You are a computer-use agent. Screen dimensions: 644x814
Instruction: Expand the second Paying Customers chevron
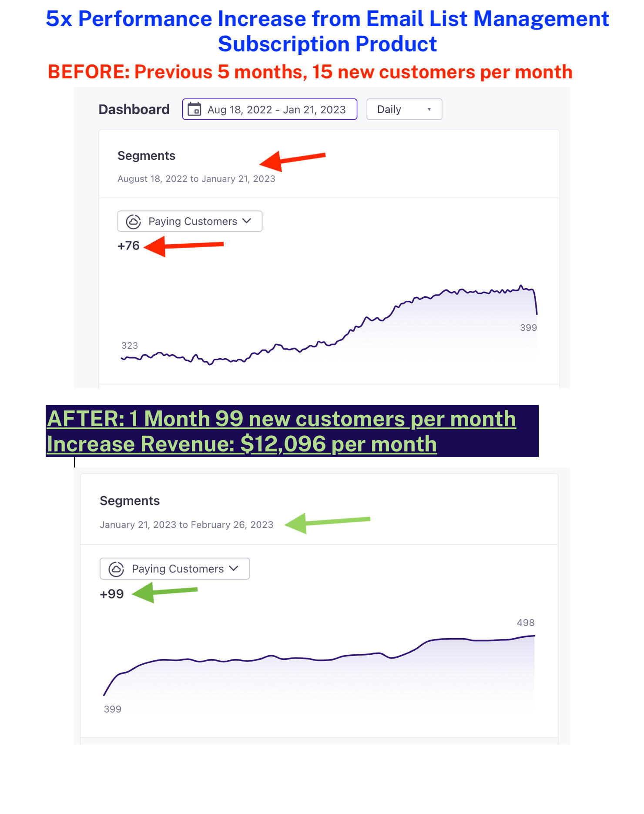[234, 568]
